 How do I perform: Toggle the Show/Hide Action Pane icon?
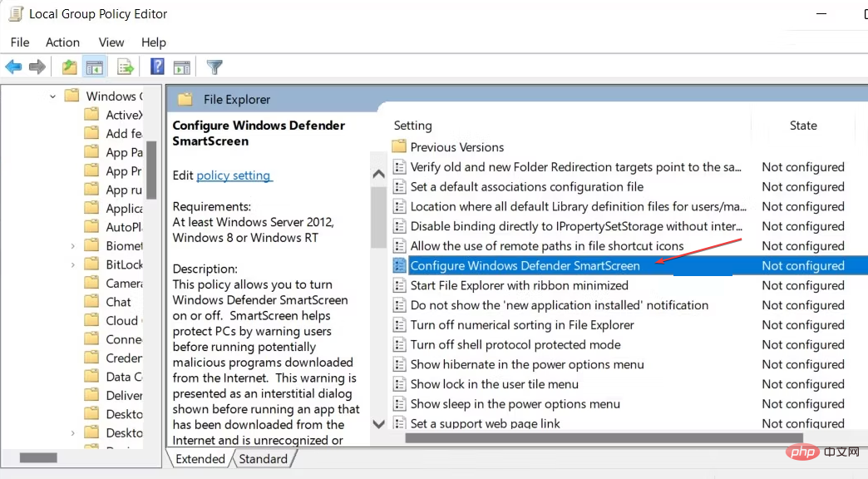pyautogui.click(x=181, y=67)
